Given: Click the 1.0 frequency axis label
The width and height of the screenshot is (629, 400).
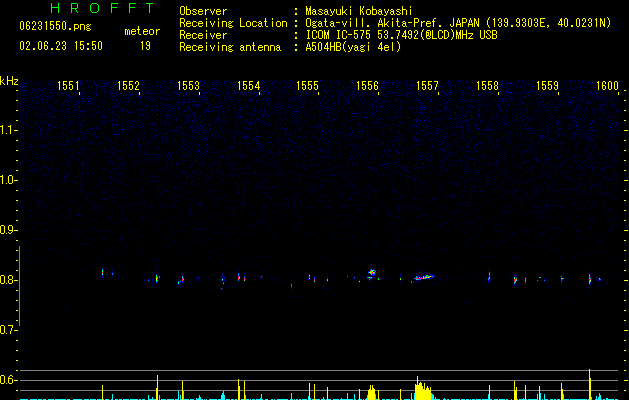Looking at the screenshot, I should point(7,180).
